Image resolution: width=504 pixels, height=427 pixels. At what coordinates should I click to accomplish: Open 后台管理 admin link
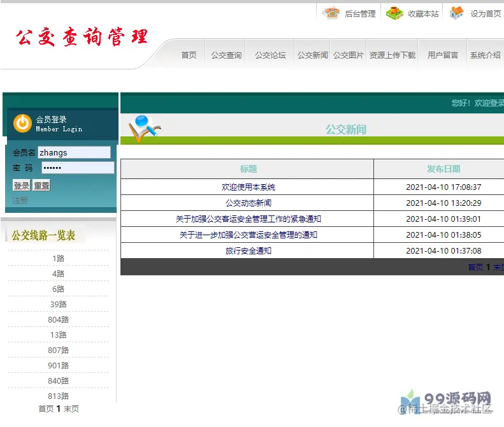click(360, 14)
